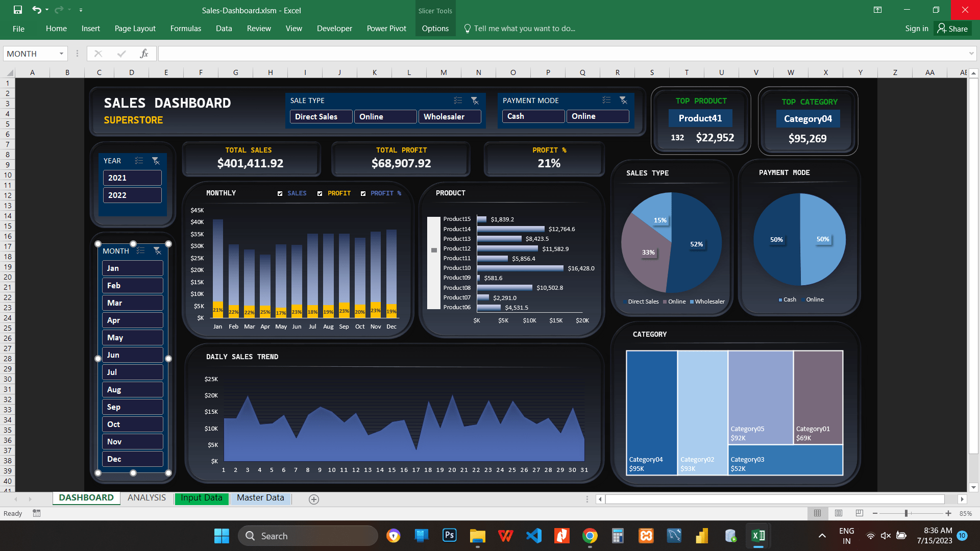Filter by year 2022
The width and height of the screenshot is (980, 551).
click(x=132, y=195)
